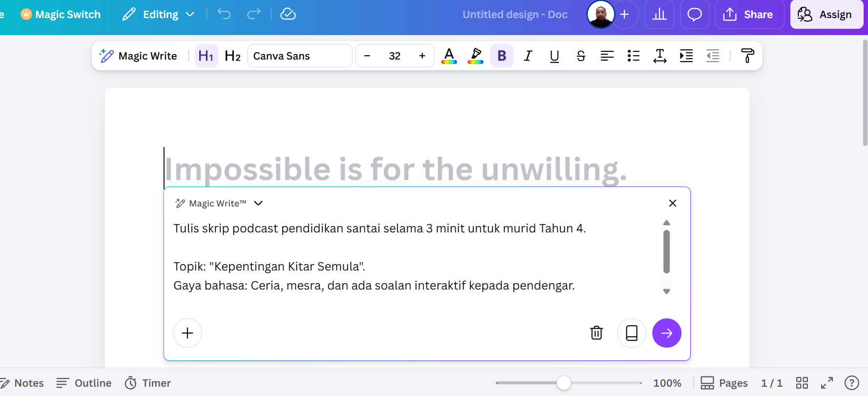The width and height of the screenshot is (868, 396).
Task: Open the text highlight color picker
Action: (x=475, y=56)
